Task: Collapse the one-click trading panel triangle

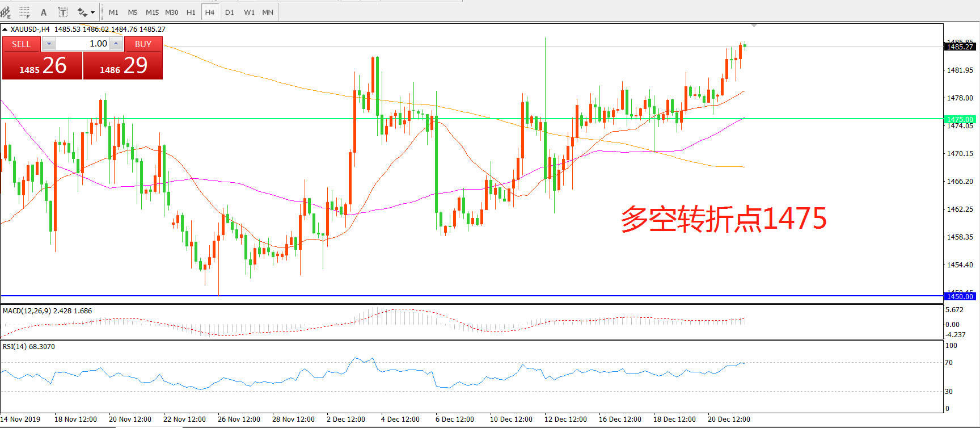Action: pos(5,29)
